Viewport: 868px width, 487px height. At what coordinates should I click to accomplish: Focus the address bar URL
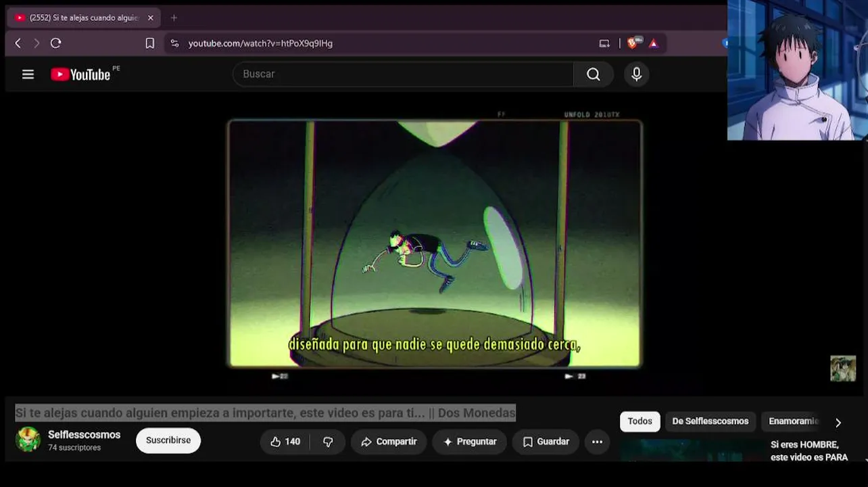click(260, 43)
